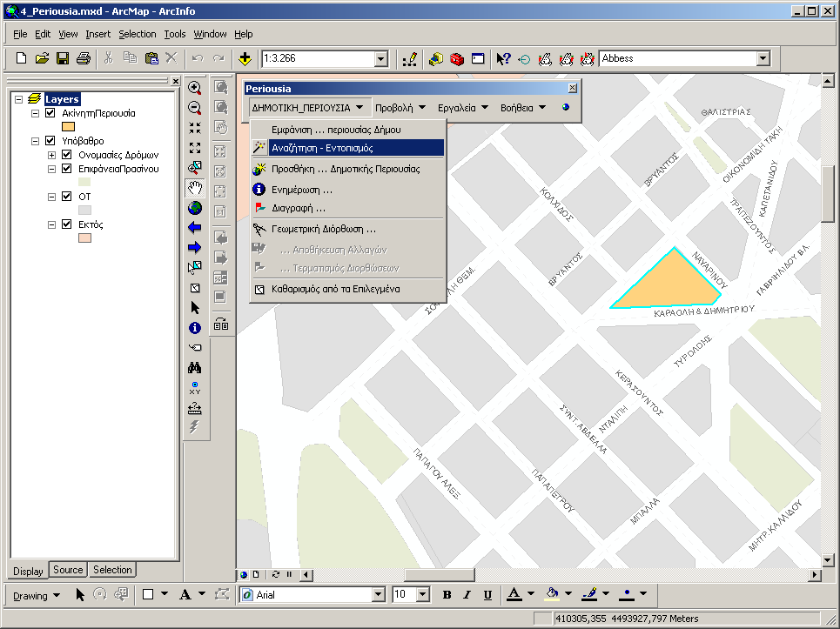Switch to the Source tab
The image size is (840, 629).
point(68,570)
